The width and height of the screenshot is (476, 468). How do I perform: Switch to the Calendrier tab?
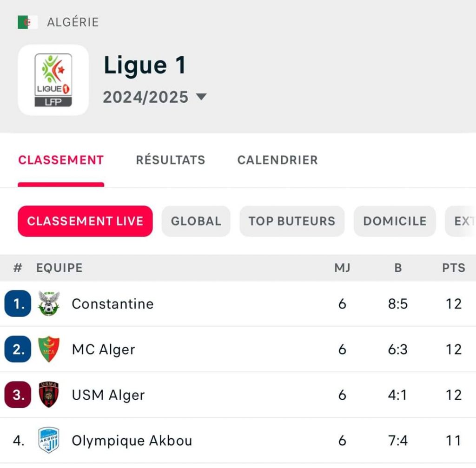pyautogui.click(x=278, y=160)
